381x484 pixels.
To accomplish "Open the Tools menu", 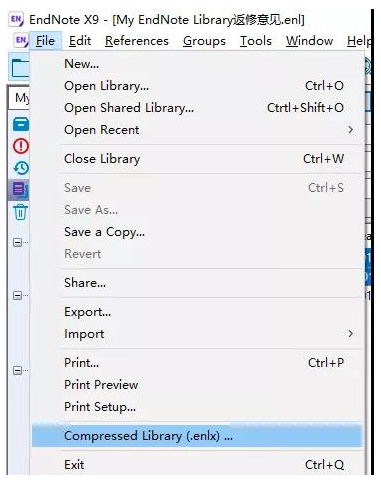I will point(256,41).
